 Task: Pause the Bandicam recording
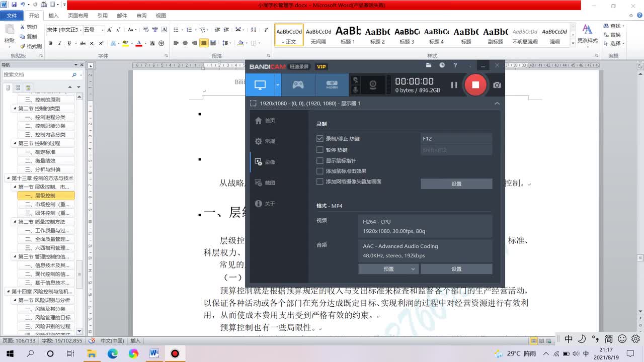pos(454,85)
